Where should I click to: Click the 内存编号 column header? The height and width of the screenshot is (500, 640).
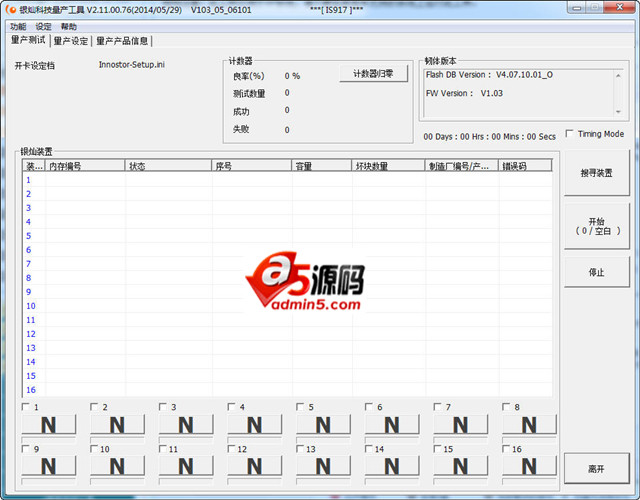(85, 166)
